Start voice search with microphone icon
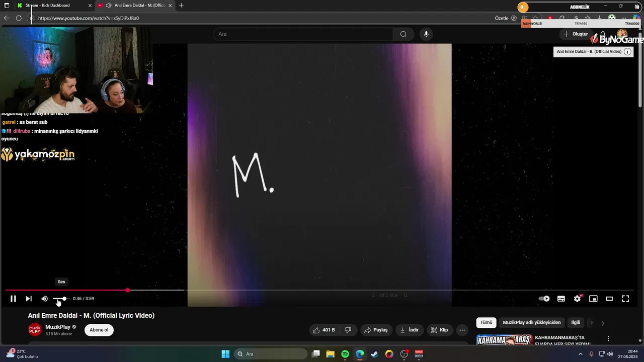The height and width of the screenshot is (362, 644). [x=426, y=34]
